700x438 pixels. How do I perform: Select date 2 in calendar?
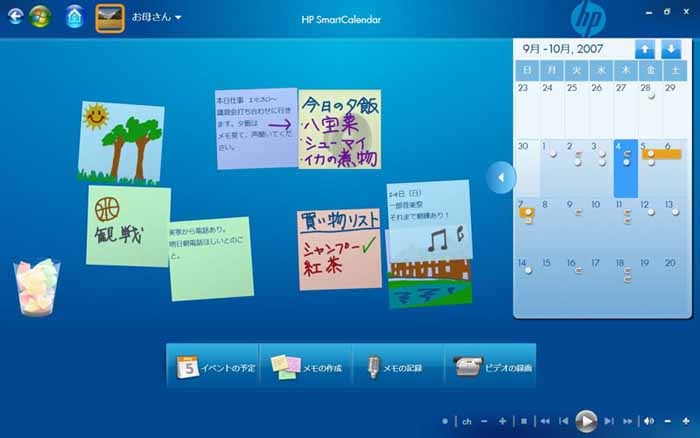[576, 168]
